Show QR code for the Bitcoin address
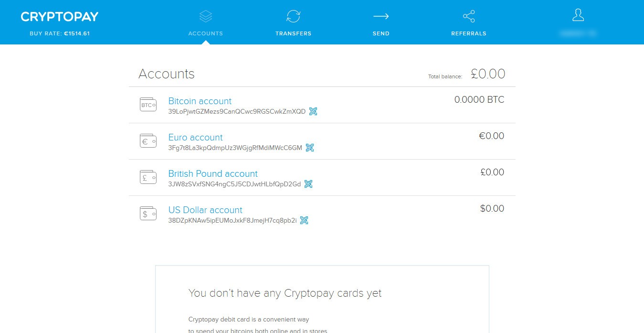The image size is (644, 333). [x=313, y=111]
